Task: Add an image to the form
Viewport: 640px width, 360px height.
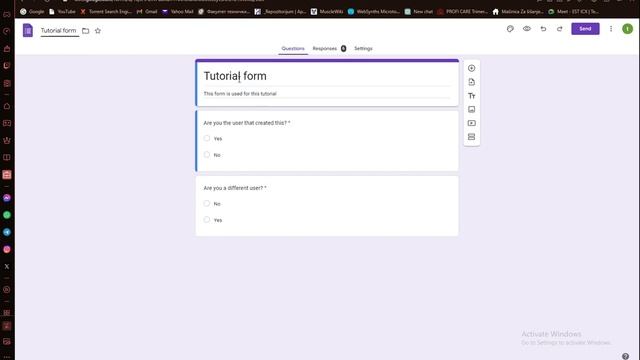Action: [471, 109]
